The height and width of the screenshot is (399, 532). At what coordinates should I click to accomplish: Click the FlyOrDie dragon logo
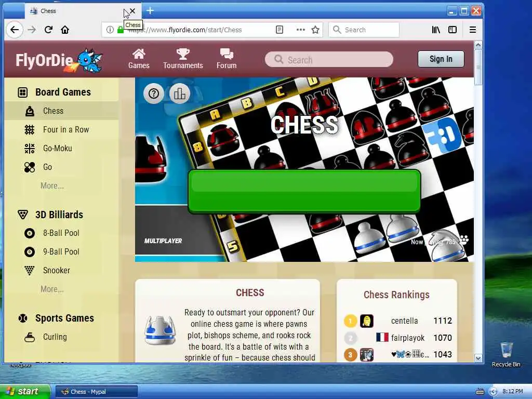(x=59, y=60)
